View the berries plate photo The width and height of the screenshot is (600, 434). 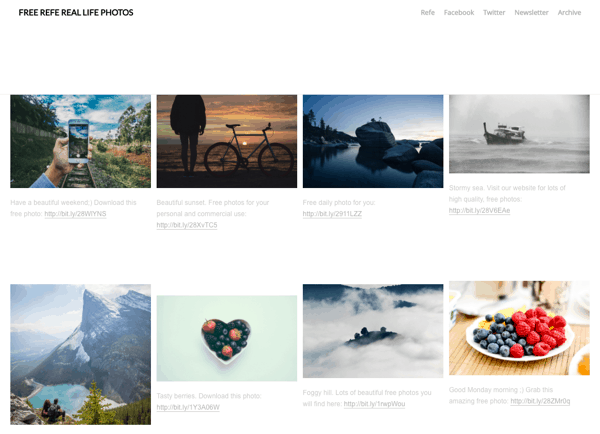tap(519, 328)
